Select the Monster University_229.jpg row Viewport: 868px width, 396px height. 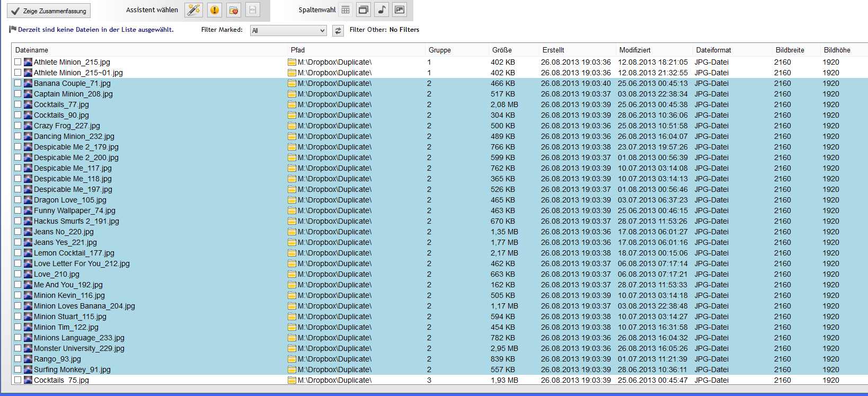click(x=79, y=348)
